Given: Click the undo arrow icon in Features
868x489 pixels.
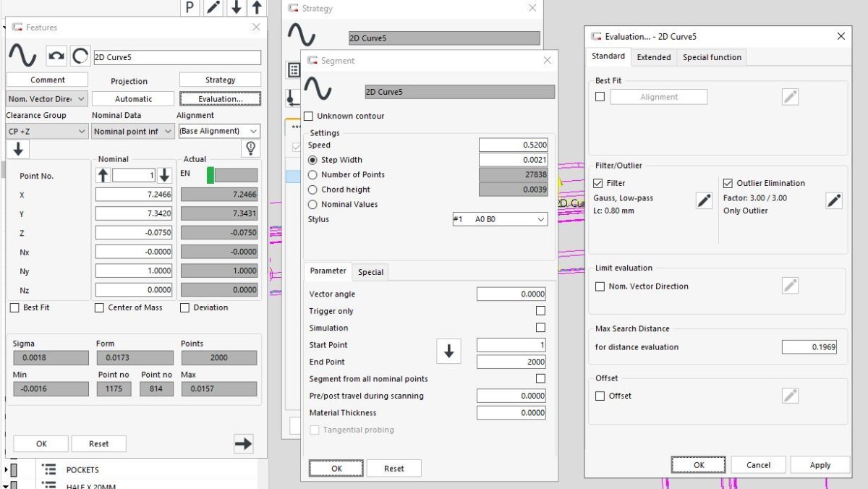Looking at the screenshot, I should tap(56, 56).
